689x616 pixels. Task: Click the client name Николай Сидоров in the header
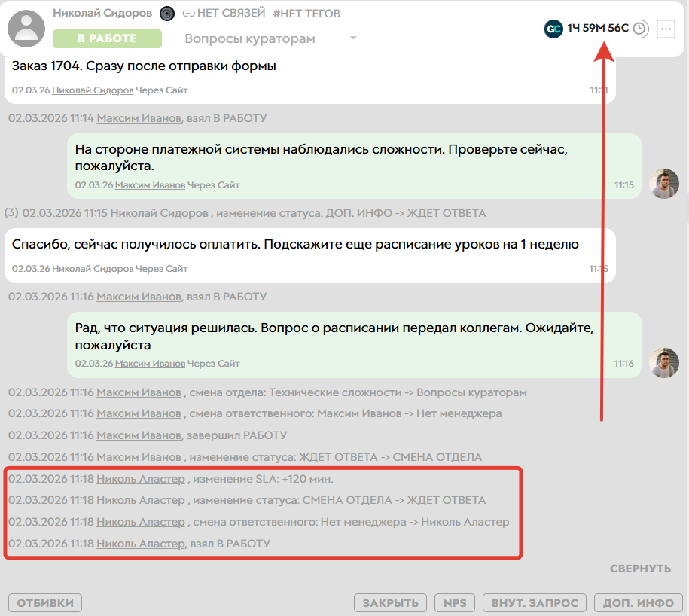coord(102,14)
